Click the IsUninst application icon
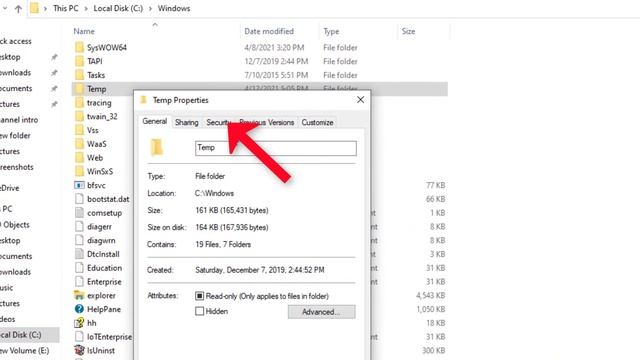 click(79, 350)
